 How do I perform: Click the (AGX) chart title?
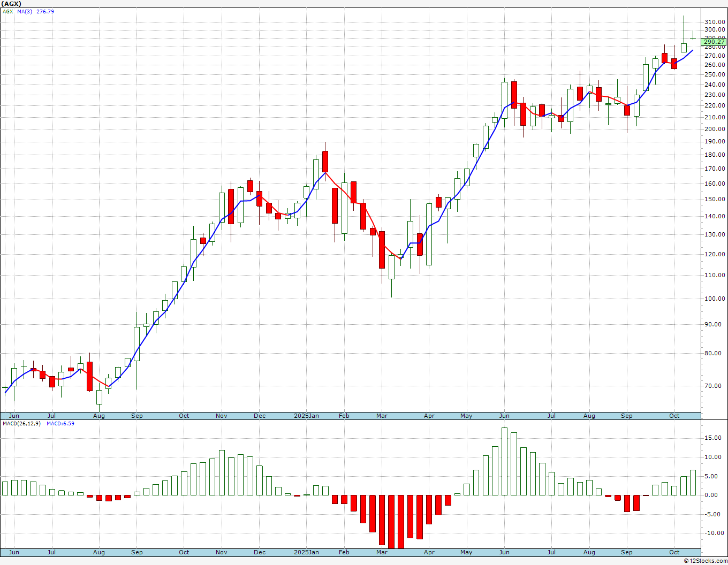coord(12,4)
